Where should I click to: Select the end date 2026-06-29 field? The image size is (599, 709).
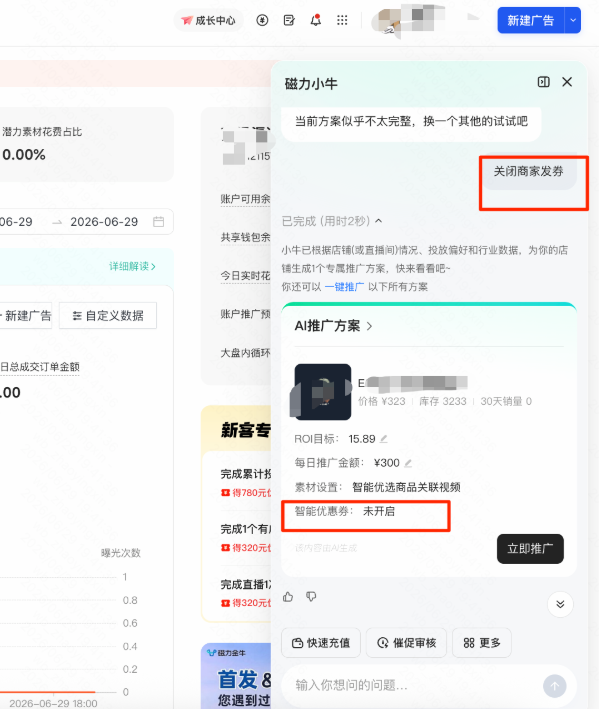(x=104, y=222)
